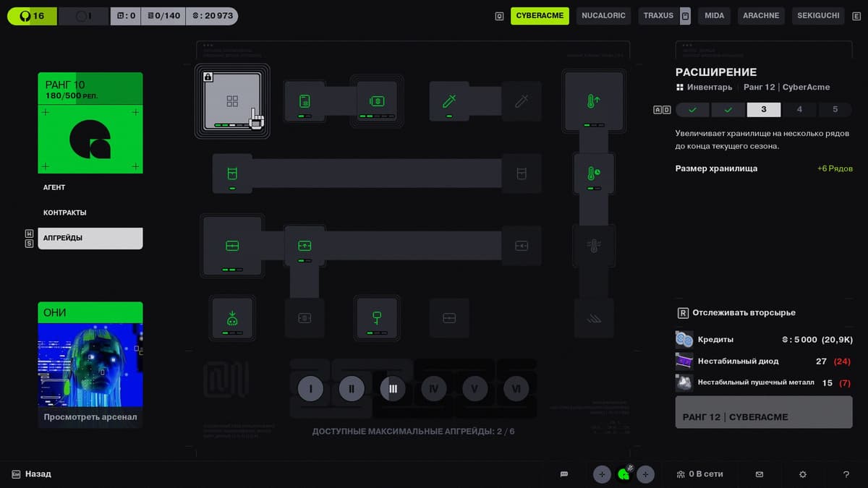Image resolution: width=868 pixels, height=488 pixels.
Task: Open the chat bubble icon in bottom bar
Action: click(564, 474)
